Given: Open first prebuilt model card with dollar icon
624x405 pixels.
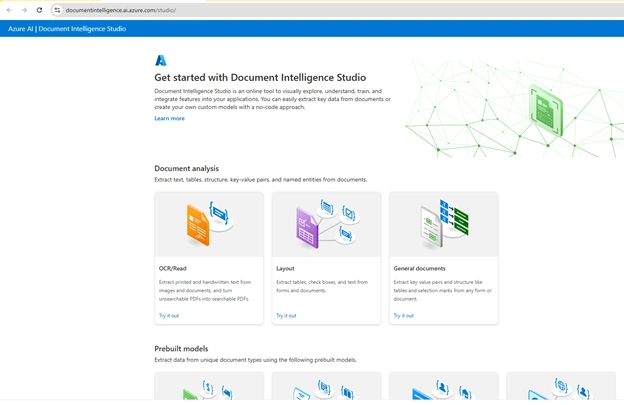Looking at the screenshot, I should point(209,386).
